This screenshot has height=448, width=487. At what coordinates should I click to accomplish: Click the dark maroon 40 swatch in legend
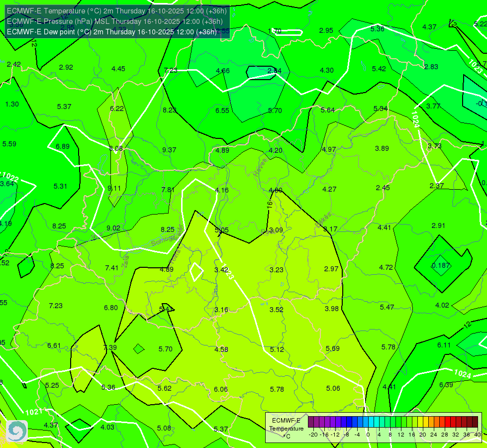coord(475,422)
